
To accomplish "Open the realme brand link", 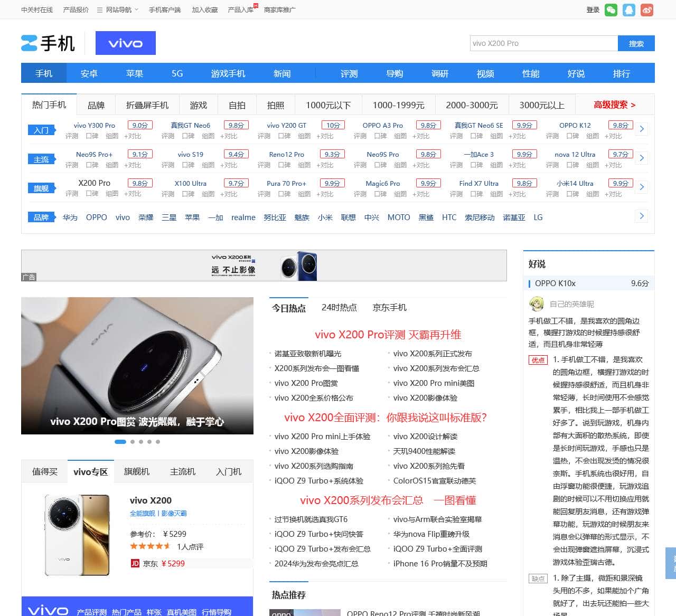I will [x=243, y=217].
